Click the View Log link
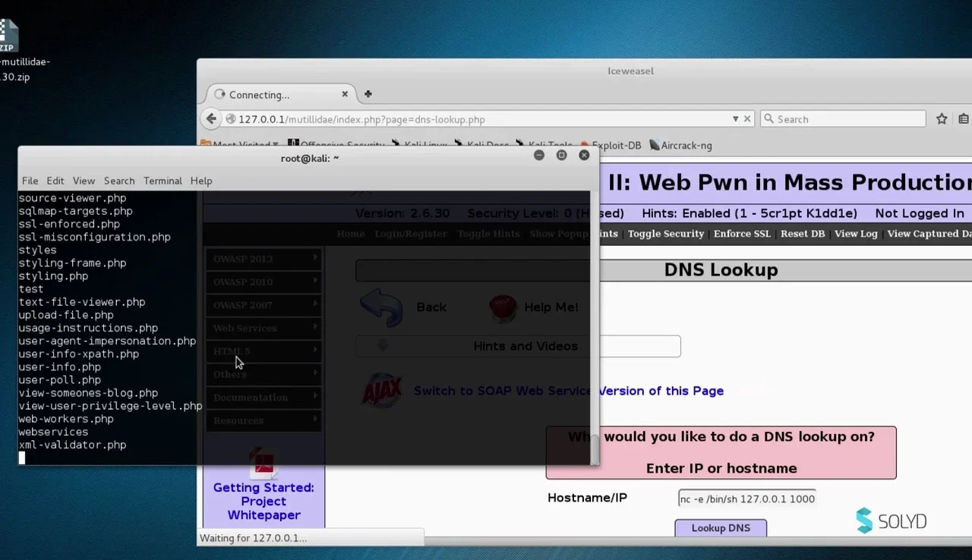Image resolution: width=972 pixels, height=560 pixels. point(856,234)
